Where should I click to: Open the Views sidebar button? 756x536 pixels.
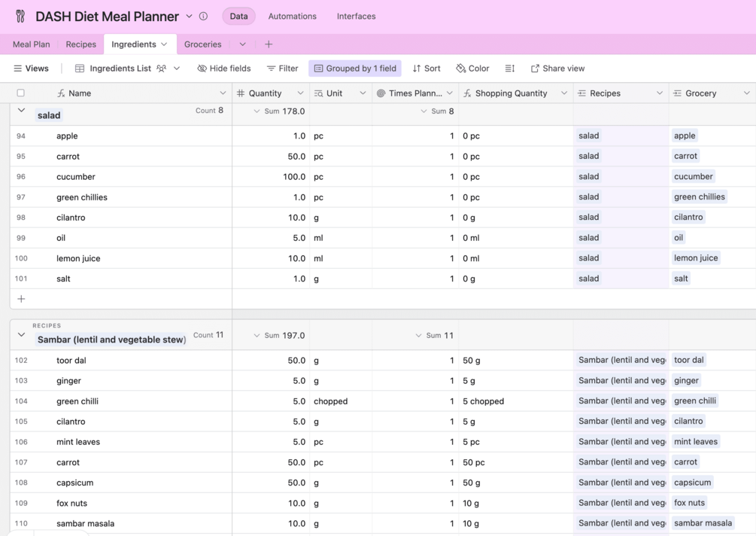click(31, 69)
